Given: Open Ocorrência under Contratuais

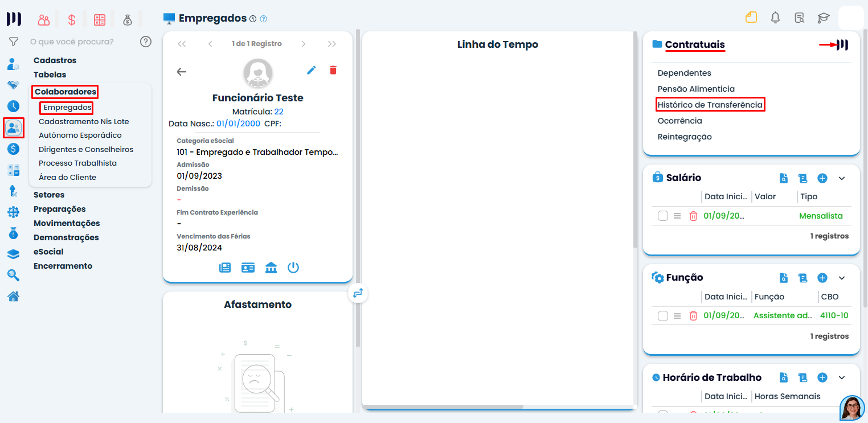Looking at the screenshot, I should tap(679, 121).
